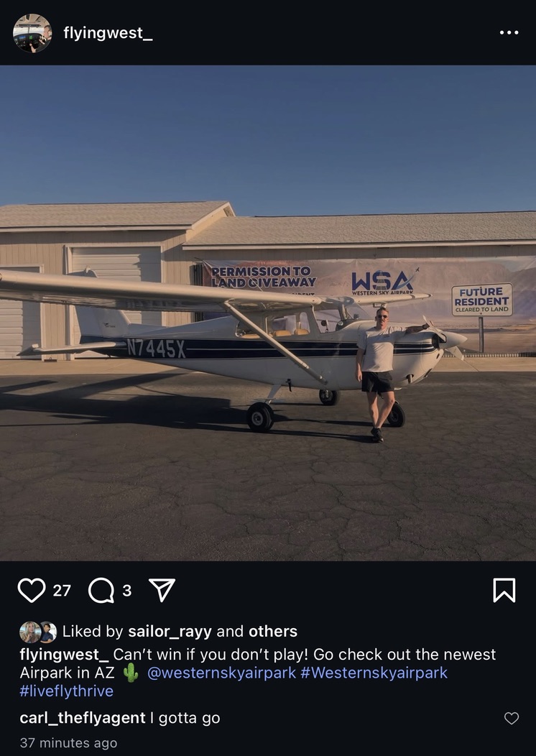This screenshot has height=756, width=536.
Task: Tap the liker avatars beside "Liked by"
Action: [38, 632]
